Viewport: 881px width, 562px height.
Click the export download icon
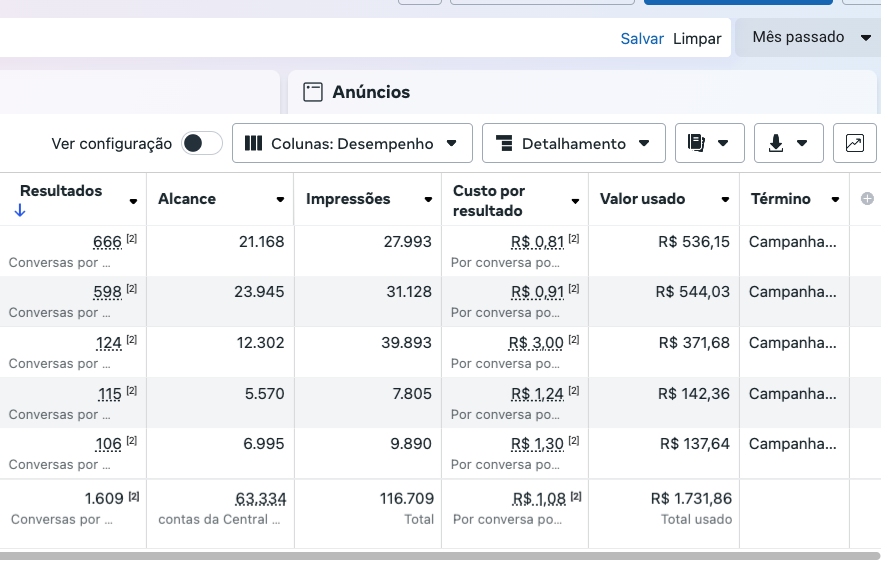click(776, 143)
